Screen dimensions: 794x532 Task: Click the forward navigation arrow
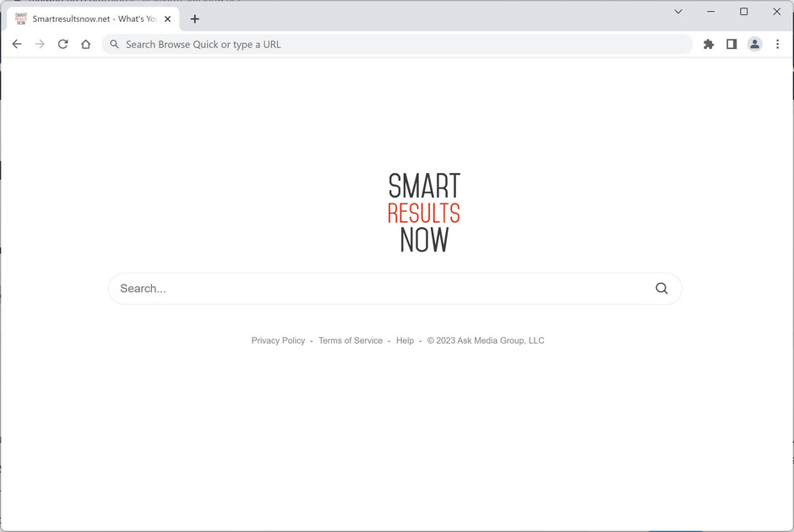pos(40,44)
